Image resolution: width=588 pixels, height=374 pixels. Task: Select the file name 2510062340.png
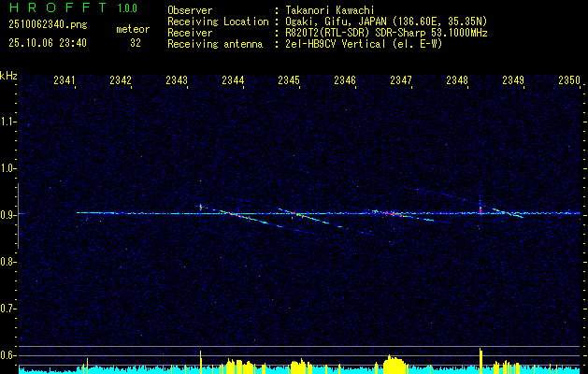point(48,24)
